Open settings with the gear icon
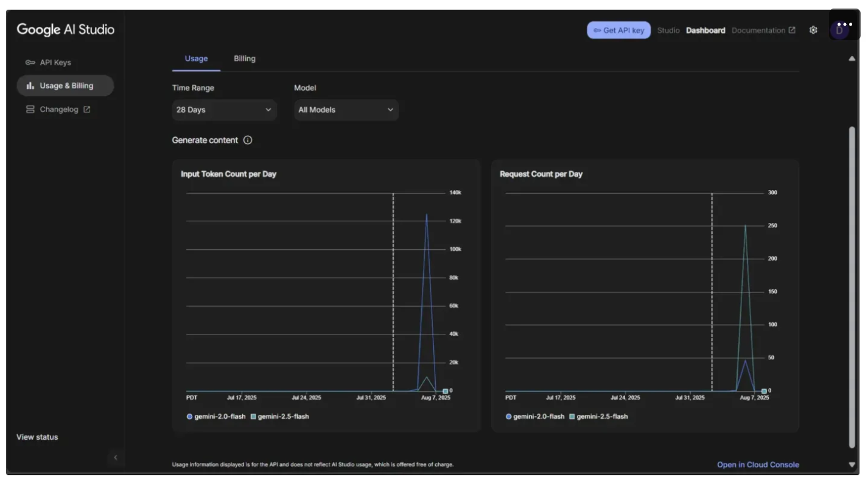 (x=813, y=30)
